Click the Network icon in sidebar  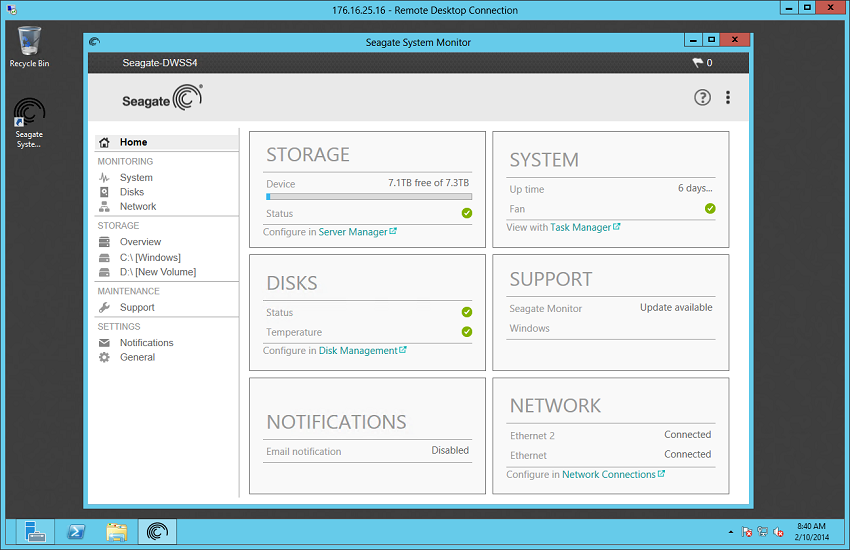point(104,206)
